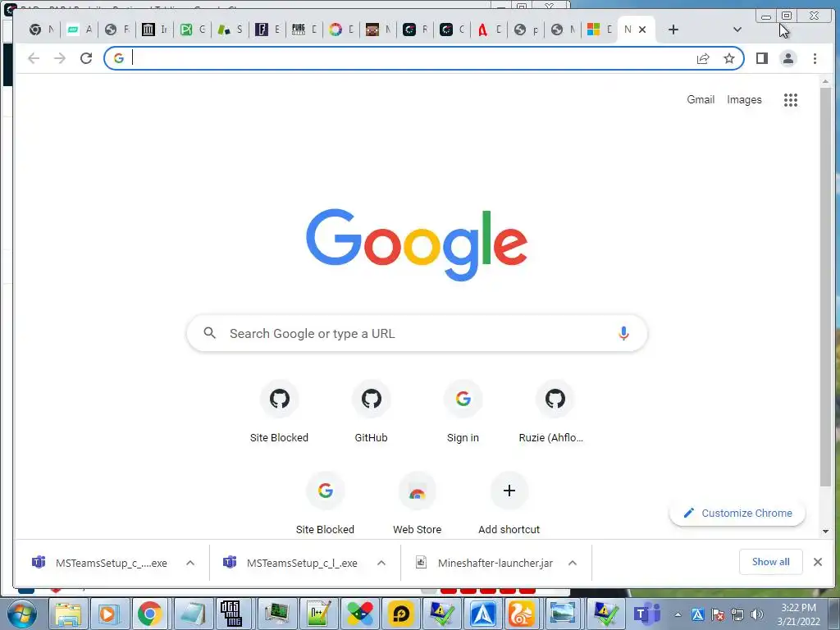840x630 pixels.
Task: Expand options for MSTeamsSetup_c_....exe download
Action: [190, 563]
